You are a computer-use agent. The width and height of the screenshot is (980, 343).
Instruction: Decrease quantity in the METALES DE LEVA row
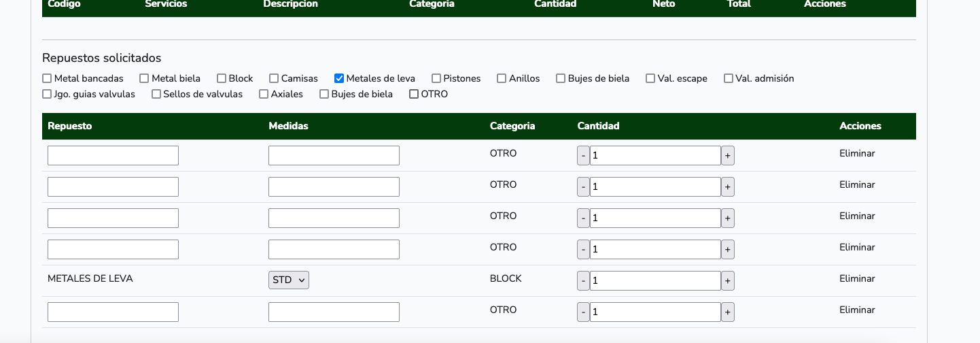583,280
